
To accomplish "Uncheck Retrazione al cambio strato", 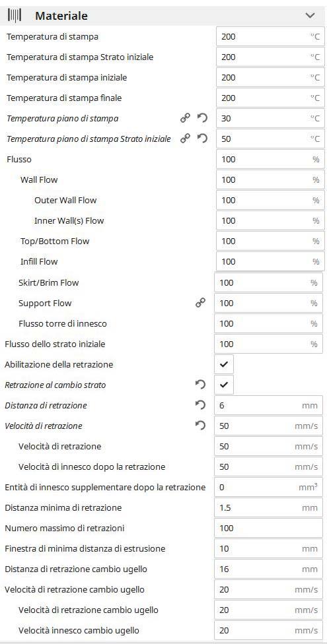I will coord(224,385).
